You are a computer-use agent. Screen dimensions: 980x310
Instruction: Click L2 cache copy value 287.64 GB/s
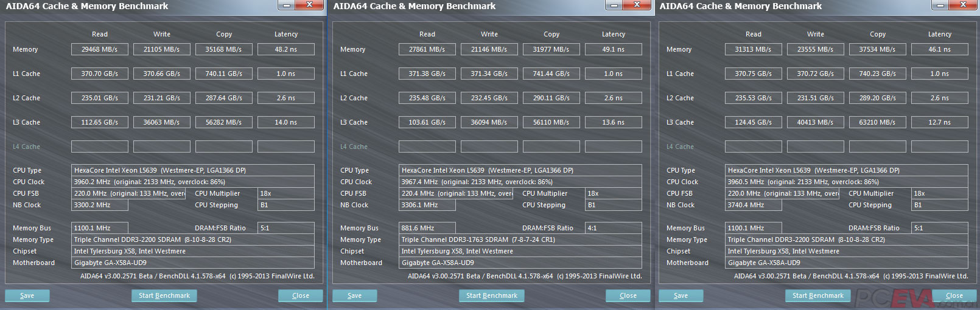point(224,98)
